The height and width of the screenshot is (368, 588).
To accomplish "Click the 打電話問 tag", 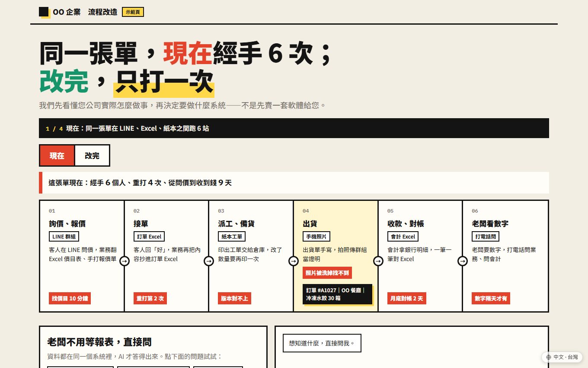I will pyautogui.click(x=486, y=236).
